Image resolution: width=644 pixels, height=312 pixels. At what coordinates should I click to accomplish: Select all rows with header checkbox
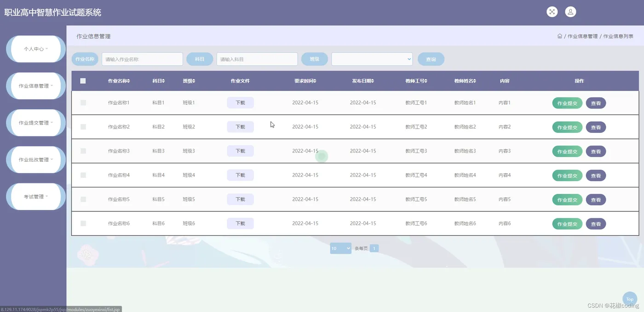[83, 81]
